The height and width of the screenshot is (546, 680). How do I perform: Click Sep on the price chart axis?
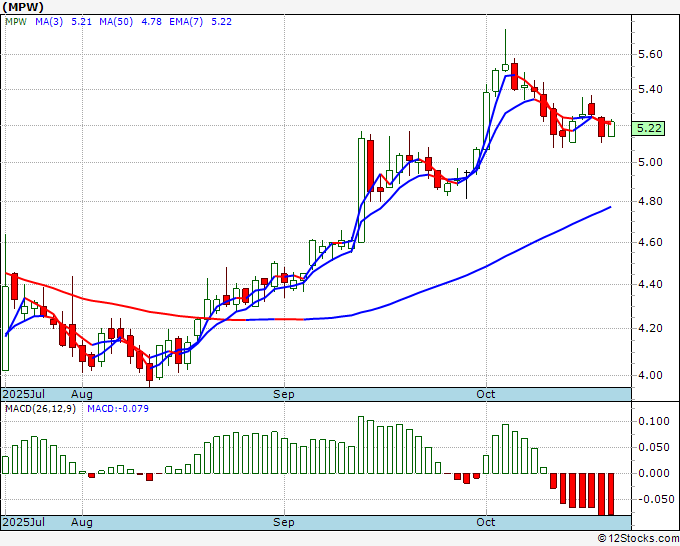pyautogui.click(x=284, y=394)
